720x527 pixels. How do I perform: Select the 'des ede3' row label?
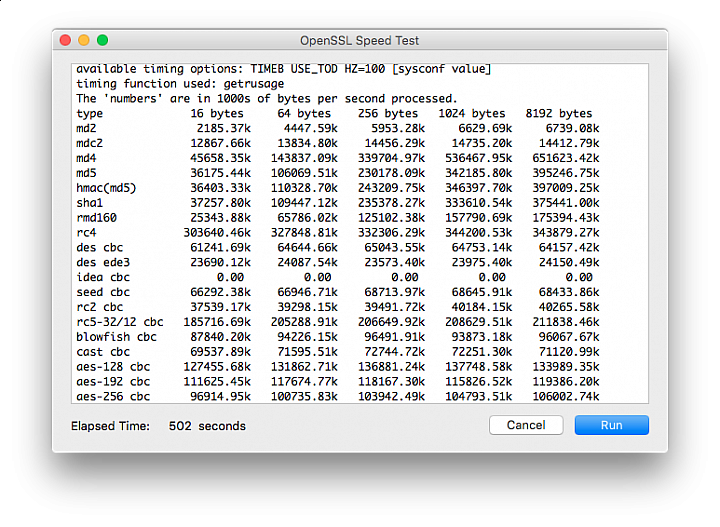coord(103,263)
